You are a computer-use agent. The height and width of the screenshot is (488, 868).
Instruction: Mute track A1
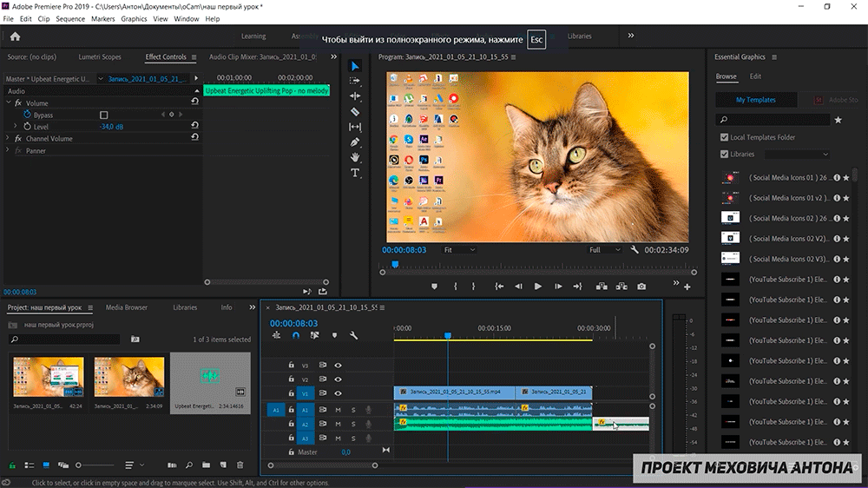(338, 410)
